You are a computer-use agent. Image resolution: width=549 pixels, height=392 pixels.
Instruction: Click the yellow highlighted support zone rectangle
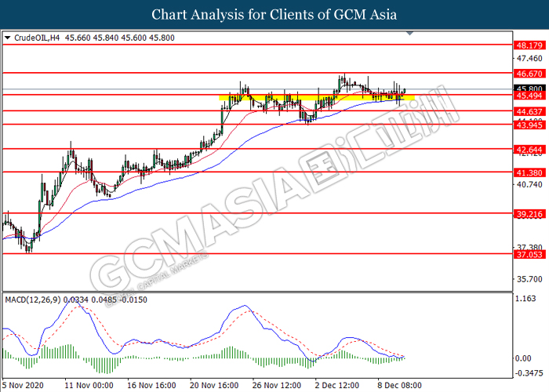pyautogui.click(x=317, y=98)
